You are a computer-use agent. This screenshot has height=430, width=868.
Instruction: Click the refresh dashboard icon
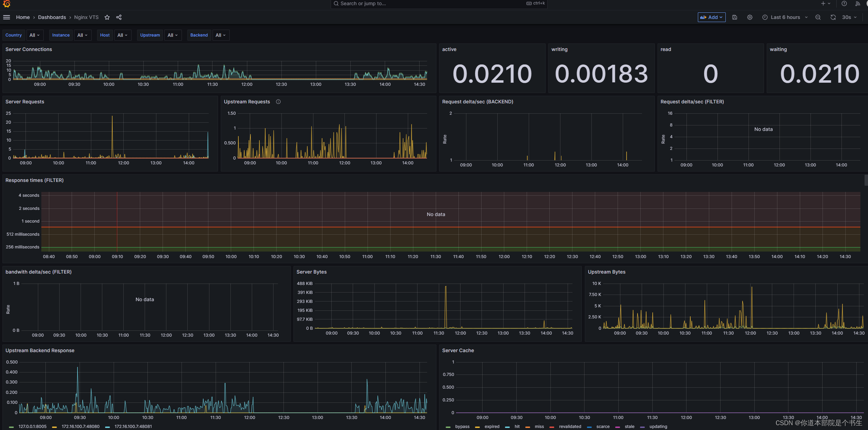833,17
